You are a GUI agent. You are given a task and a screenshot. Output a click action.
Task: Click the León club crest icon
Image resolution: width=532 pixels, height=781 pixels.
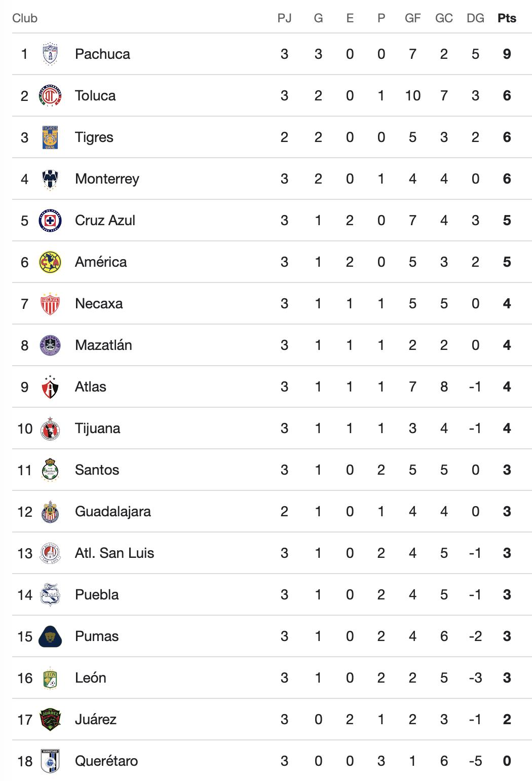50,678
